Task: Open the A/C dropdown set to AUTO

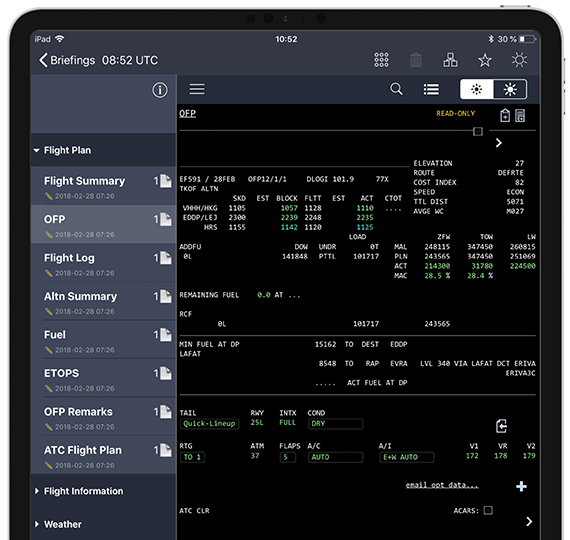Action: point(335,457)
